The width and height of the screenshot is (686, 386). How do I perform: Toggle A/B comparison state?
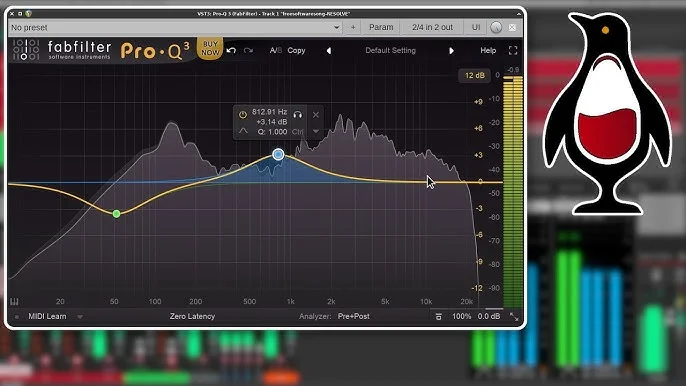[276, 50]
